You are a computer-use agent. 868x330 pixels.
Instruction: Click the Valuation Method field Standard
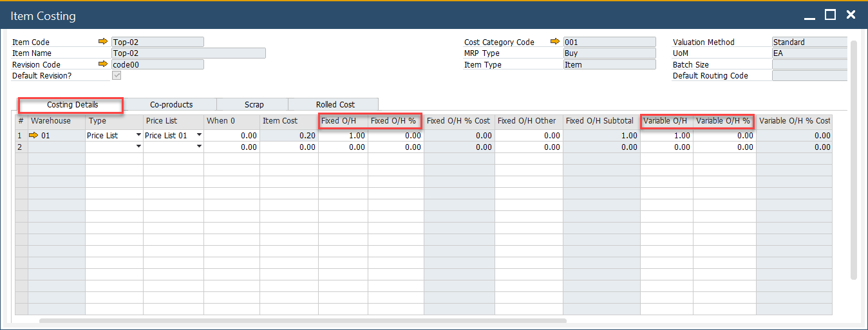coord(809,42)
